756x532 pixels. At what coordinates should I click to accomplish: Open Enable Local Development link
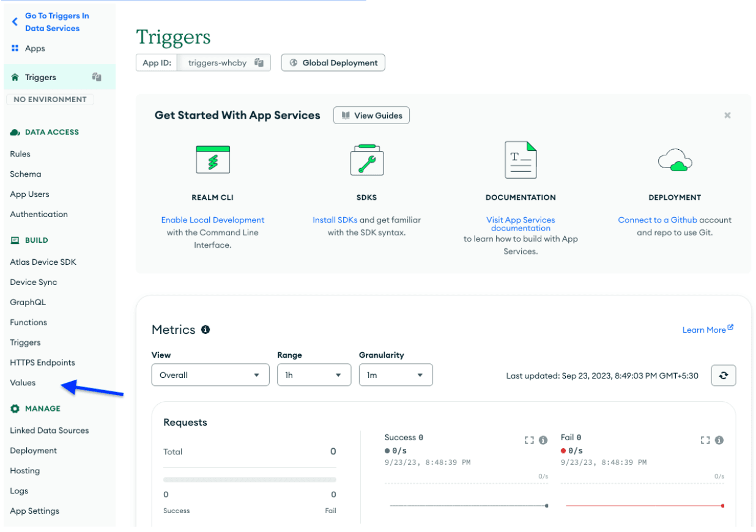coord(212,220)
